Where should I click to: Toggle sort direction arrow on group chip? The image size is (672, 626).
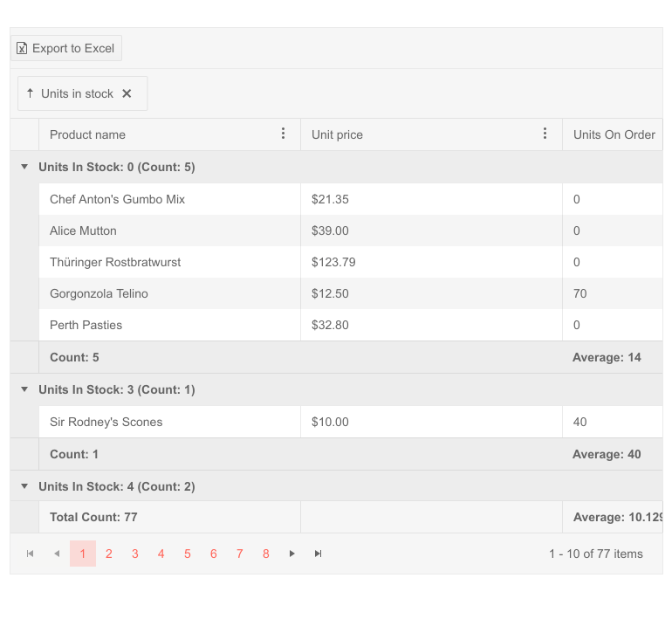coord(30,93)
